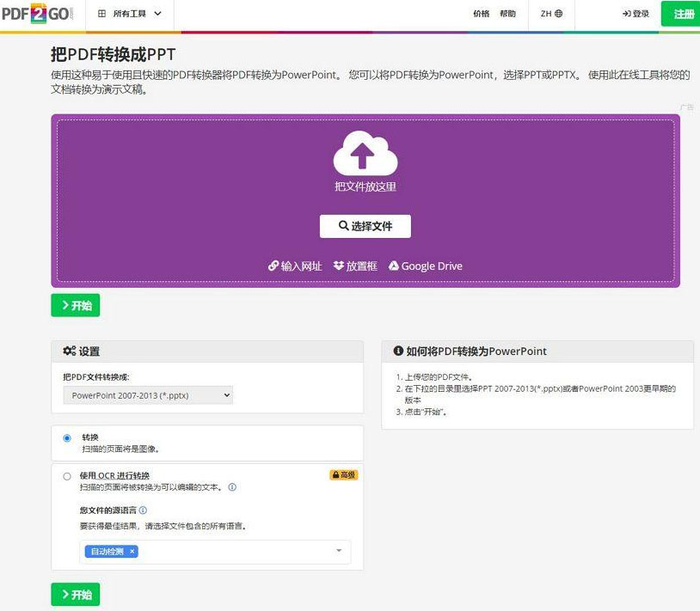
Task: Select the 使用OCR进行转换 radio option
Action: pos(67,476)
